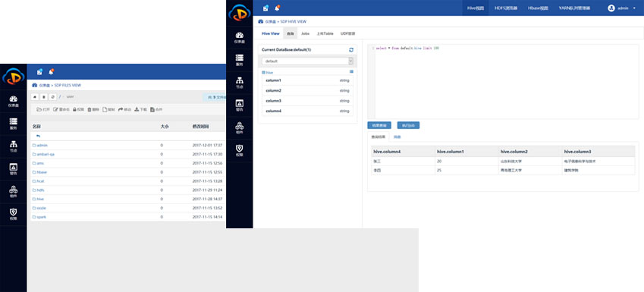The width and height of the screenshot is (644, 292).
Task: Open the hdfs folder link
Action: point(38,190)
